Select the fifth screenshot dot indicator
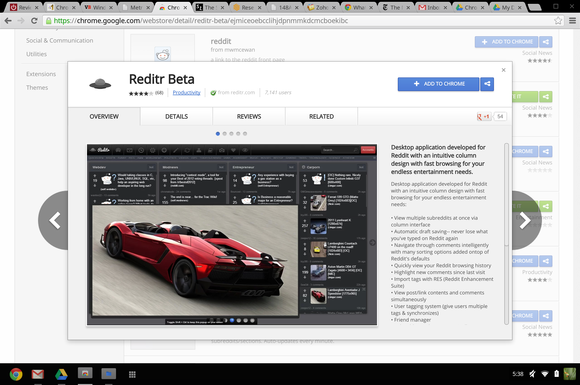Viewport: 580px width, 385px height. click(245, 134)
